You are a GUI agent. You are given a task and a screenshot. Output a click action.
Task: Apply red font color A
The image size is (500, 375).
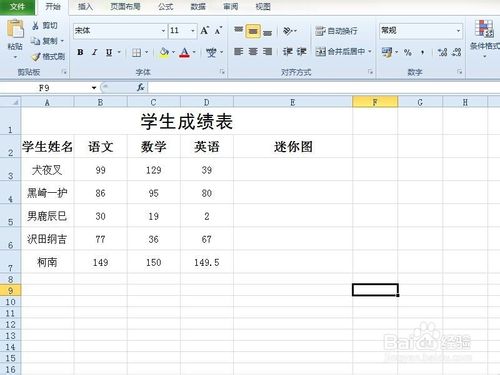184,52
